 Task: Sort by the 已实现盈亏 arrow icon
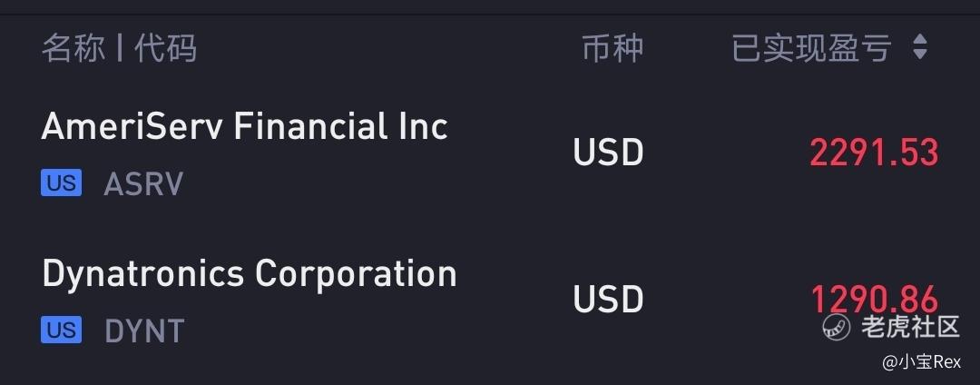919,47
